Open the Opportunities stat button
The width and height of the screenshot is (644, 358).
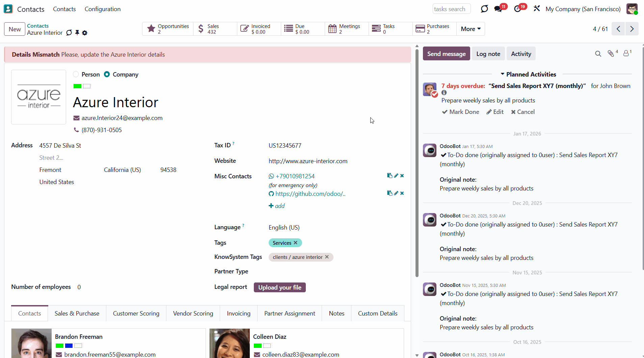[x=168, y=29]
